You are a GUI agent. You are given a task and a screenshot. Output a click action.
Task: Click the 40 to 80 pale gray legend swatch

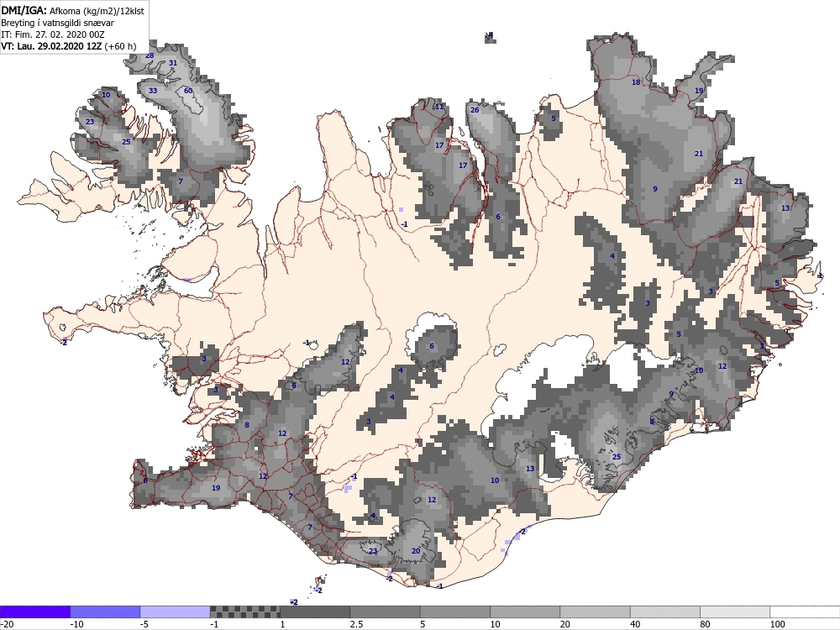(664, 612)
